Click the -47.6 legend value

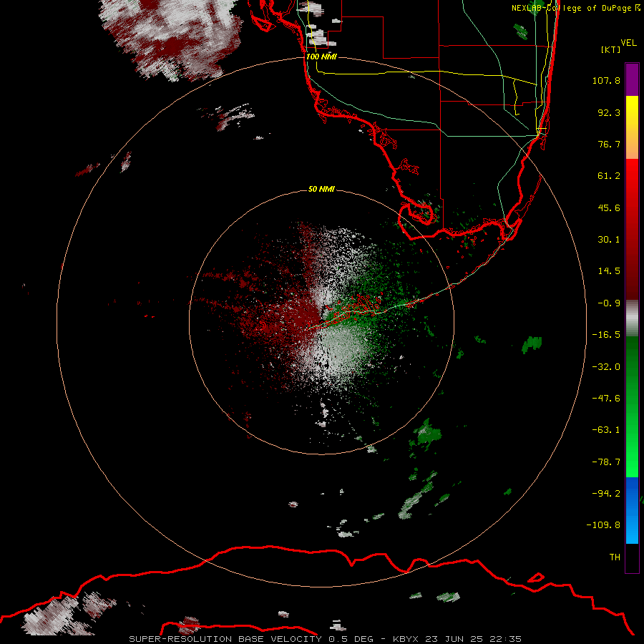click(606, 399)
